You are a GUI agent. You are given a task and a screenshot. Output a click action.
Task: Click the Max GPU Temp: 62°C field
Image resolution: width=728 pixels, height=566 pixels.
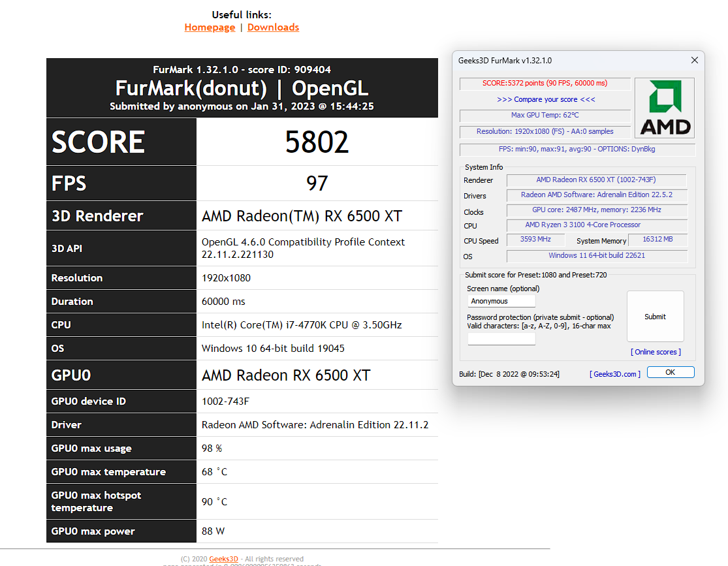(x=545, y=116)
